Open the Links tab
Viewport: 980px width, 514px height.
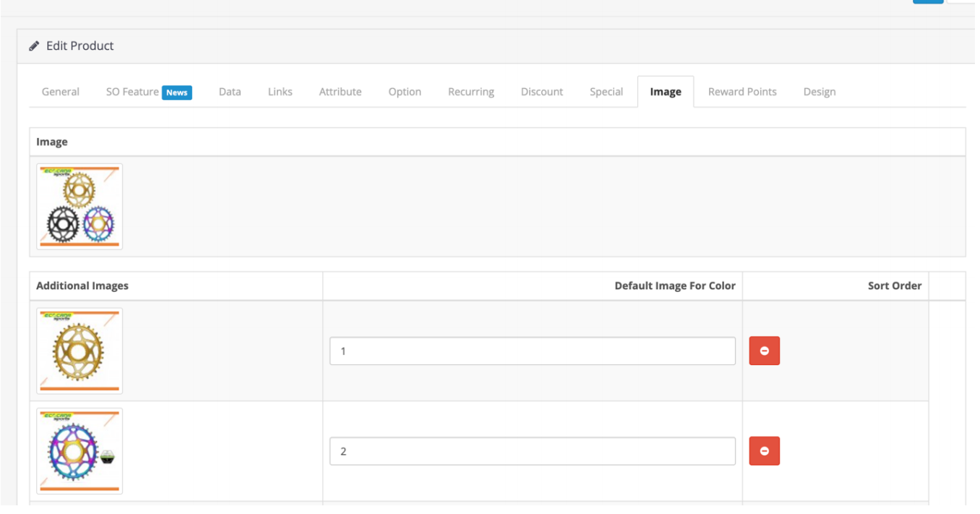pos(280,92)
